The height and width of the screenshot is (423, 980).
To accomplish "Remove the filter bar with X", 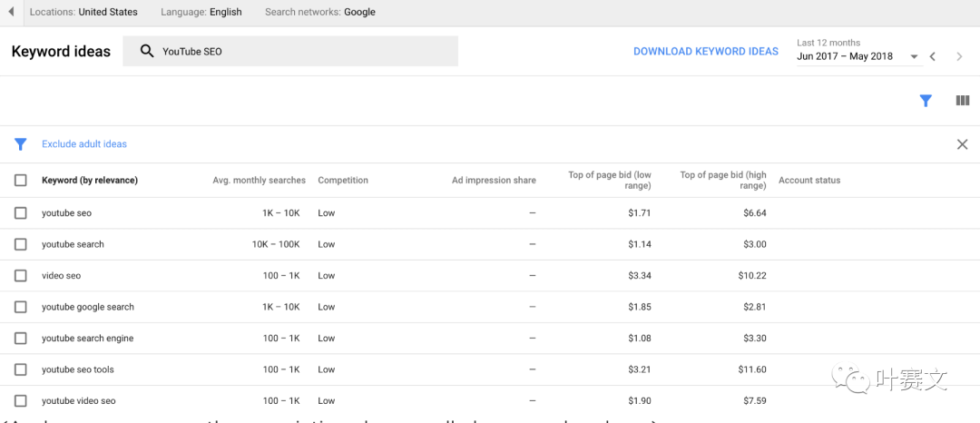I will (962, 144).
